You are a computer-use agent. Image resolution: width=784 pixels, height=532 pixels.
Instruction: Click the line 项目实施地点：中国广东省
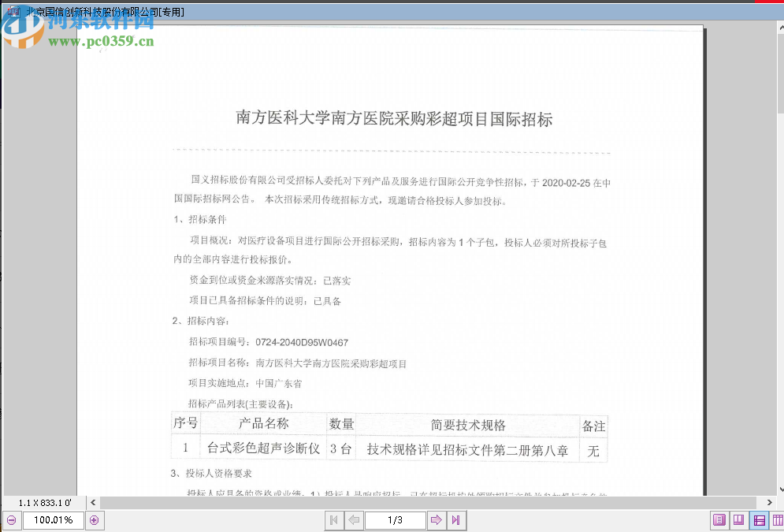[x=245, y=384]
